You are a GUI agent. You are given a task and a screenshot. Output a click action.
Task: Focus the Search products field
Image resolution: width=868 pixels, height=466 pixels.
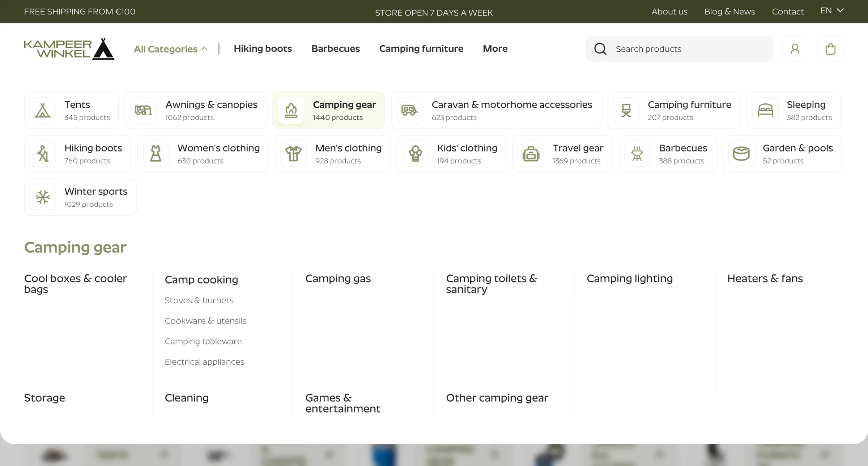click(x=679, y=49)
